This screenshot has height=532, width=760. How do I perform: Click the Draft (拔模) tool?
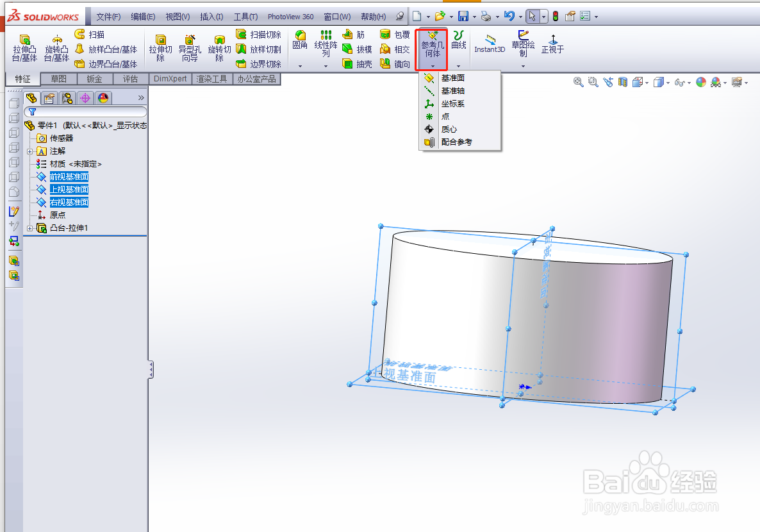(357, 49)
